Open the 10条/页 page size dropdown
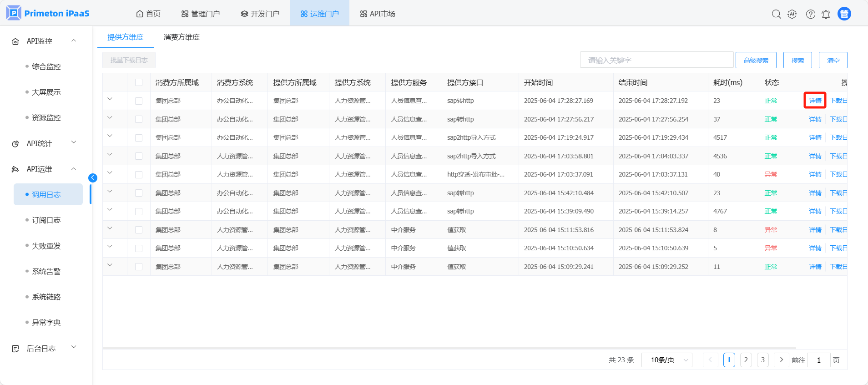This screenshot has height=385, width=868. (x=666, y=360)
